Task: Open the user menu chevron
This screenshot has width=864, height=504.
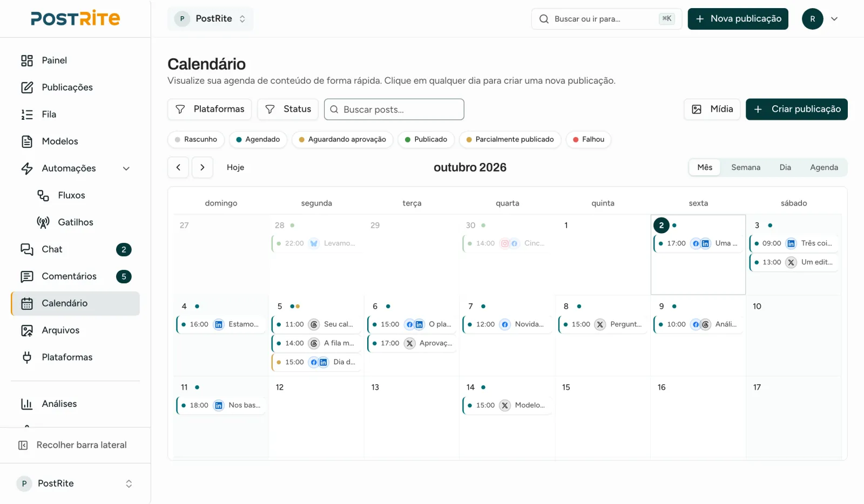Action: click(834, 19)
